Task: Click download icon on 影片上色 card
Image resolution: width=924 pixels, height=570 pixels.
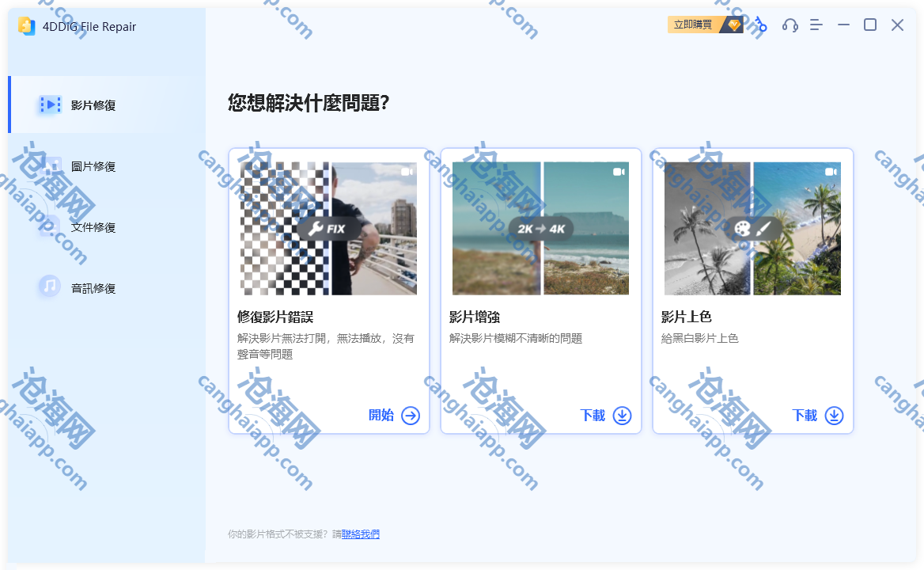Action: [x=835, y=416]
